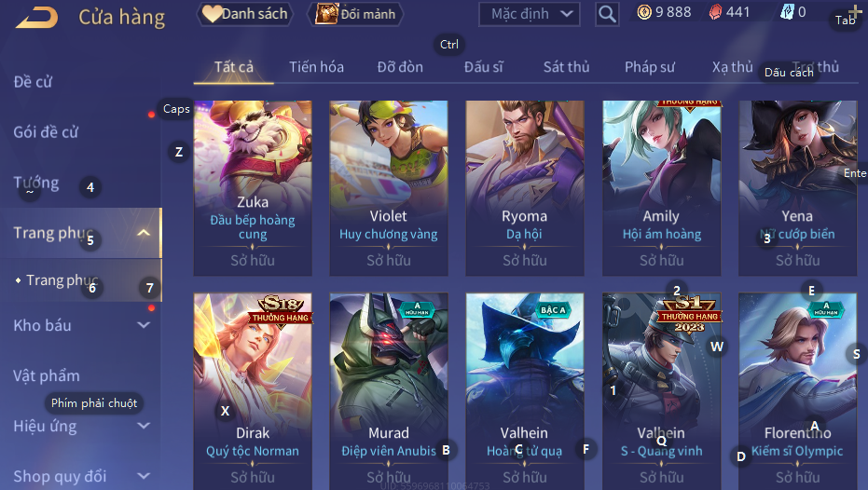
Task: Open Tướng in the sidebar
Action: point(36,183)
